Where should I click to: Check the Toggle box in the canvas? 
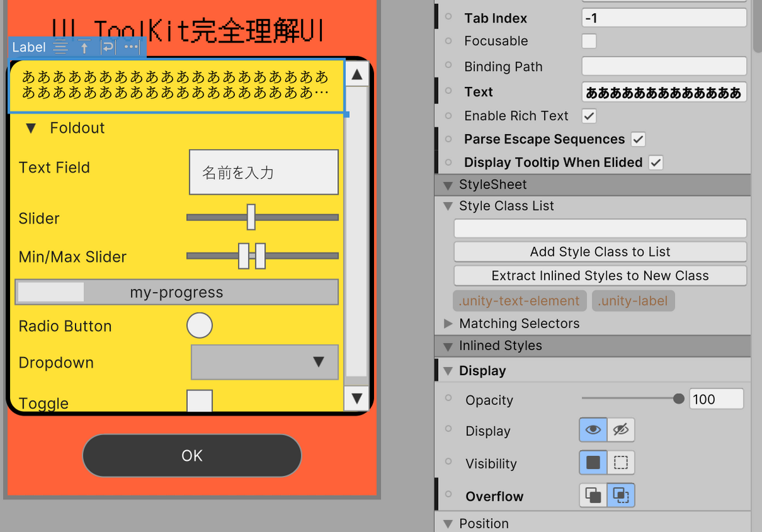(x=199, y=401)
